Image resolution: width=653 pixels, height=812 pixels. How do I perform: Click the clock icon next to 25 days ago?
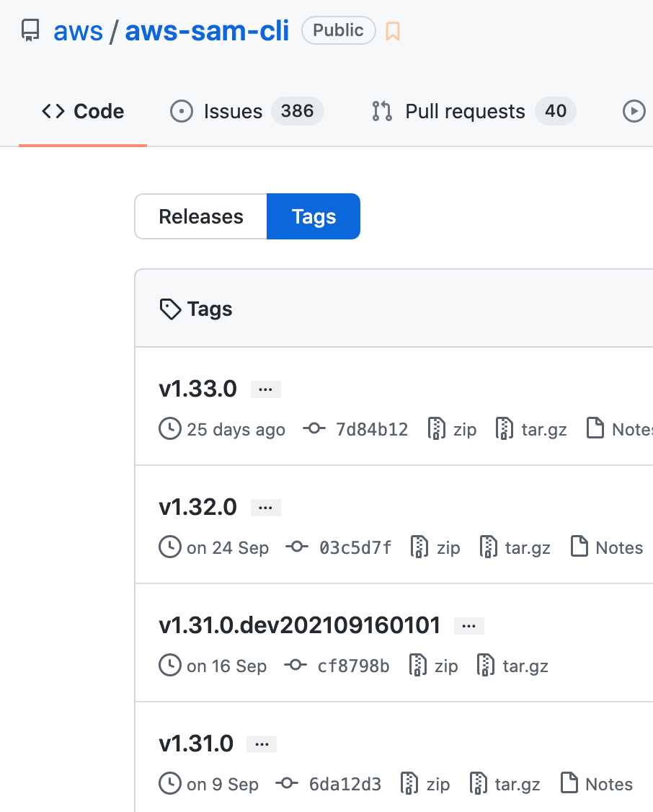pyautogui.click(x=169, y=428)
